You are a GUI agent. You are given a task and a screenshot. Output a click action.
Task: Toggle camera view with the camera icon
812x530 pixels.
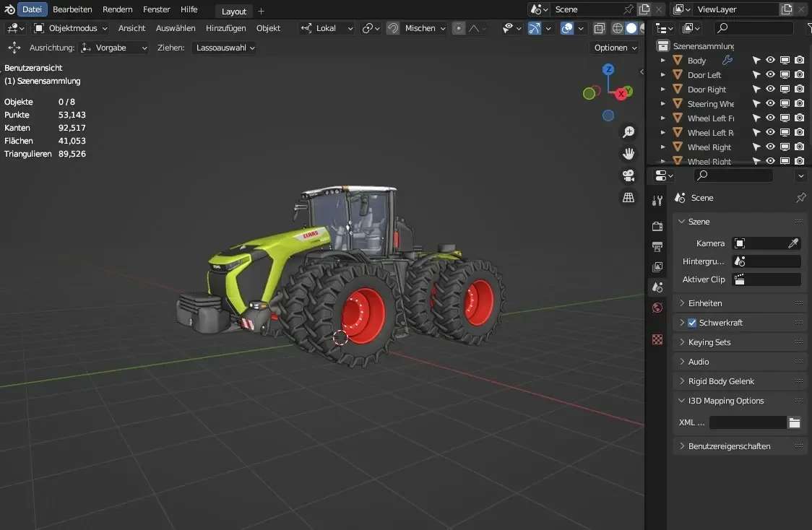coord(629,175)
